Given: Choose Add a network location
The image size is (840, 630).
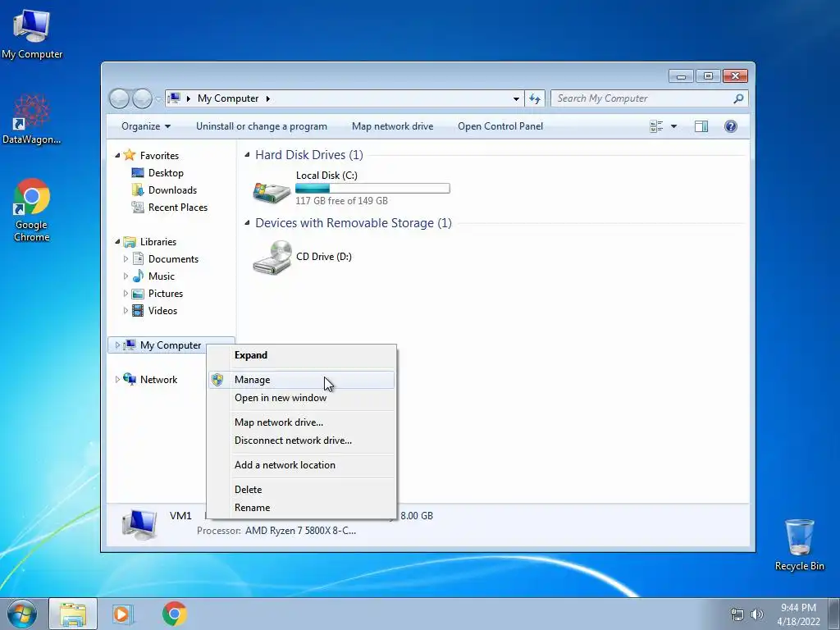Looking at the screenshot, I should pos(300,465).
